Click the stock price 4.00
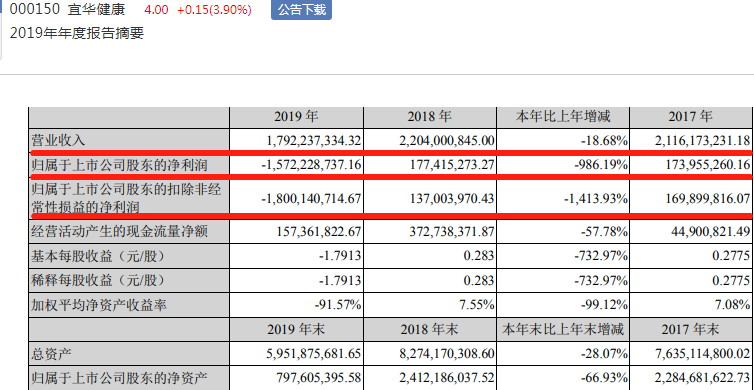Image resolution: width=754 pixels, height=390 pixels. tap(156, 10)
